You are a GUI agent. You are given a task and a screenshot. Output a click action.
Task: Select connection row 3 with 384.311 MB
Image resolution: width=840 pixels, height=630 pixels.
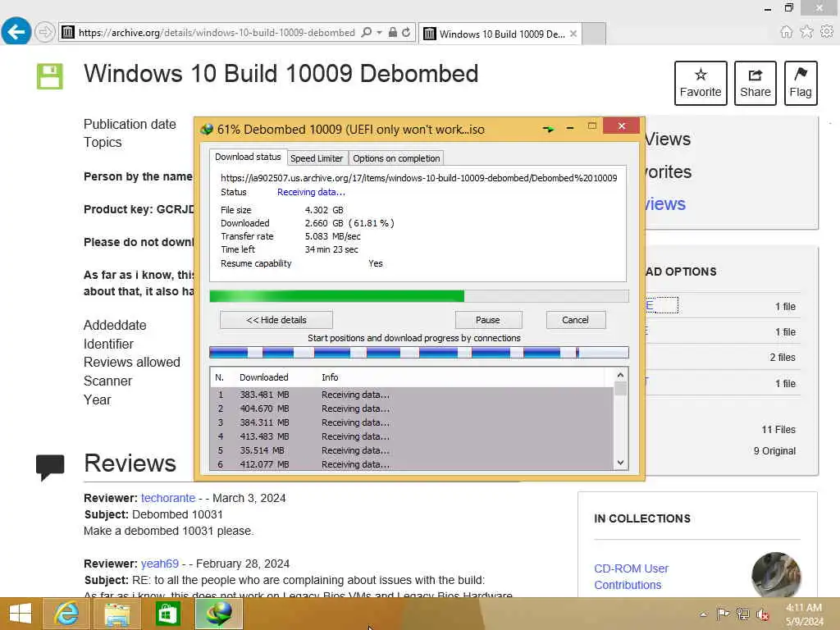pyautogui.click(x=412, y=422)
